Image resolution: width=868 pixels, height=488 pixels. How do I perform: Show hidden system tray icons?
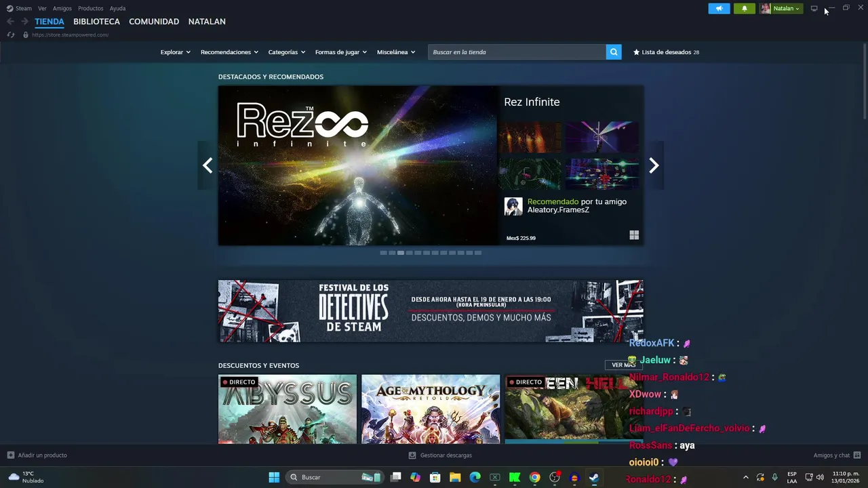click(746, 477)
